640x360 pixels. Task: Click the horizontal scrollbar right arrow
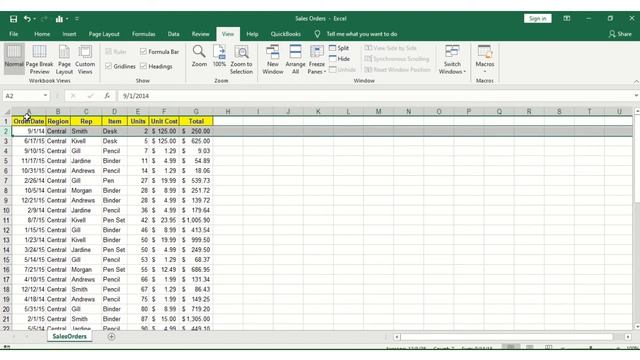[x=628, y=337]
